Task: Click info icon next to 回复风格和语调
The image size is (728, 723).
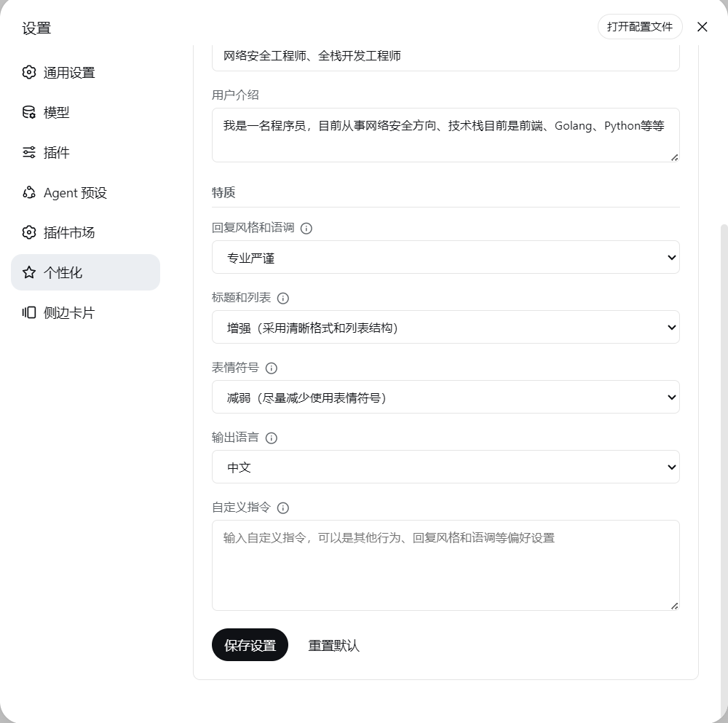Action: [x=306, y=229]
